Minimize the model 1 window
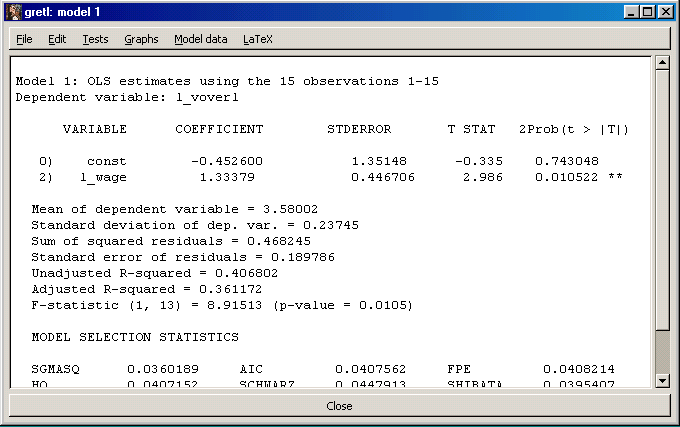Screen dimensions: 680x427 pos(630,12)
